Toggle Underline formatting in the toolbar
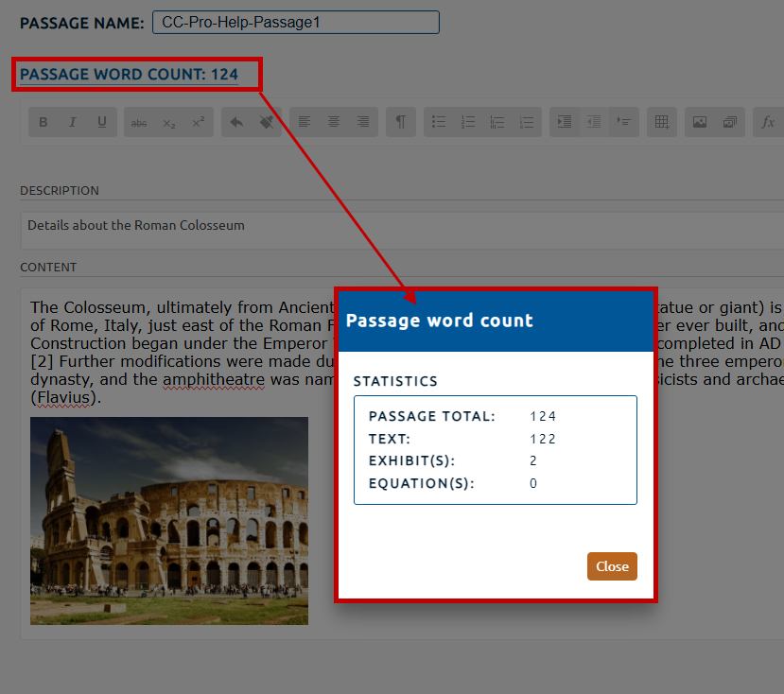The height and width of the screenshot is (694, 784). pos(102,122)
